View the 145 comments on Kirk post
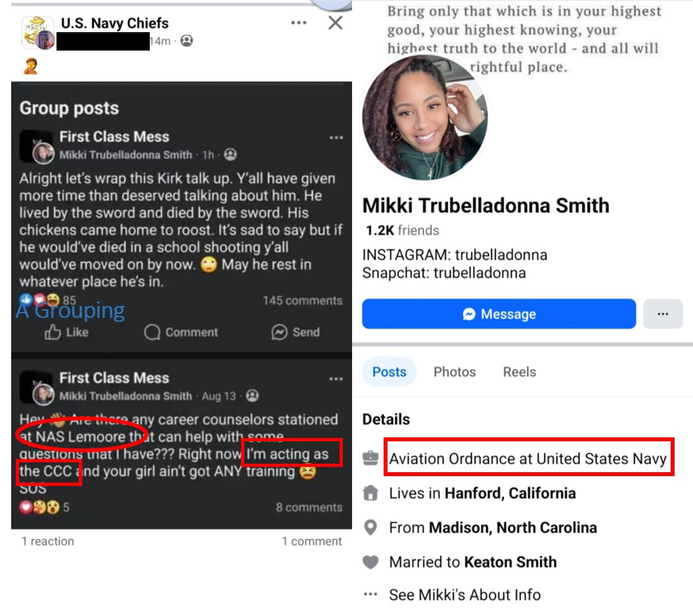Viewport: 693px width, 616px height. (302, 301)
